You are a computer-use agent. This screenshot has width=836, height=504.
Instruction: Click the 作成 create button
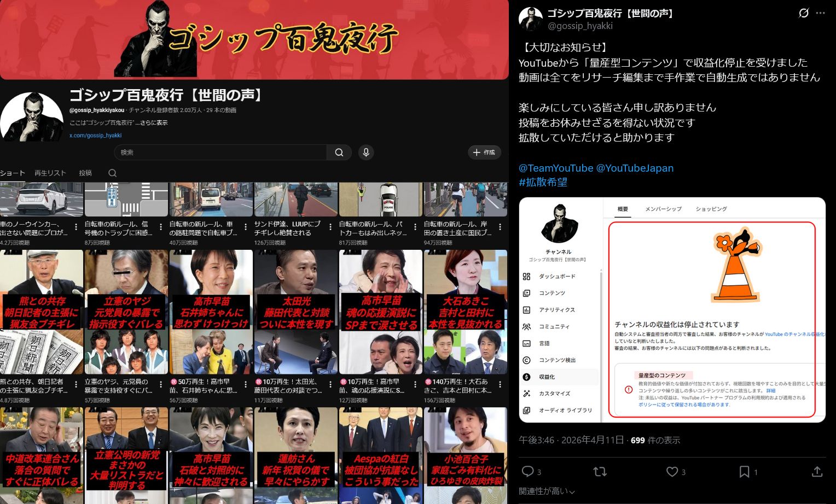[484, 153]
